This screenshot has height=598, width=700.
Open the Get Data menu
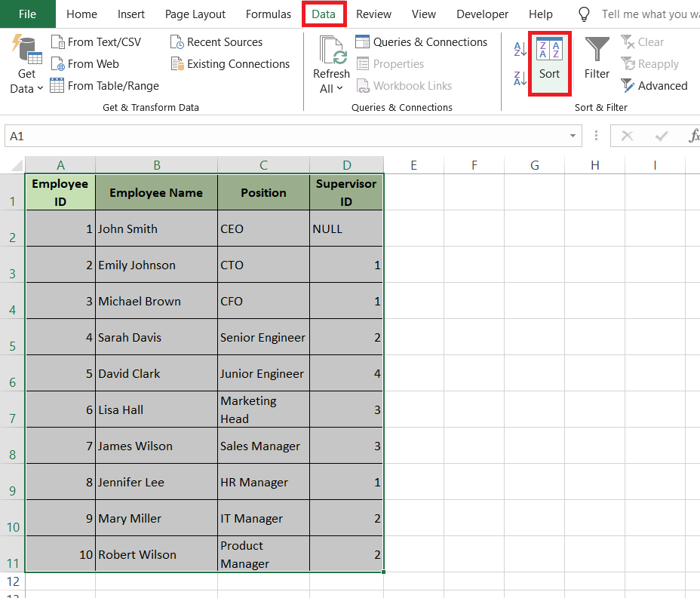[x=26, y=64]
